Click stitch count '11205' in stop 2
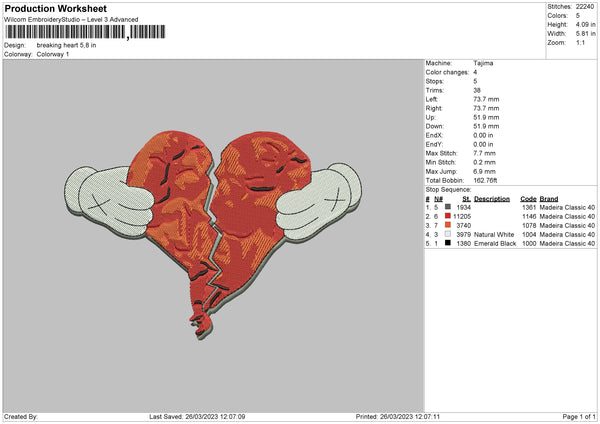Screen dimensions: 600x424 [x=462, y=216]
